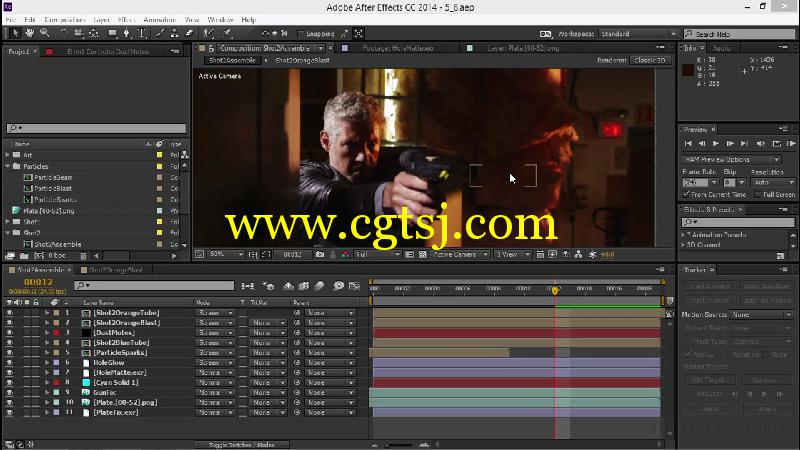Enable motion blur switch in timeline
The width and height of the screenshot is (800, 450).
[x=319, y=286]
